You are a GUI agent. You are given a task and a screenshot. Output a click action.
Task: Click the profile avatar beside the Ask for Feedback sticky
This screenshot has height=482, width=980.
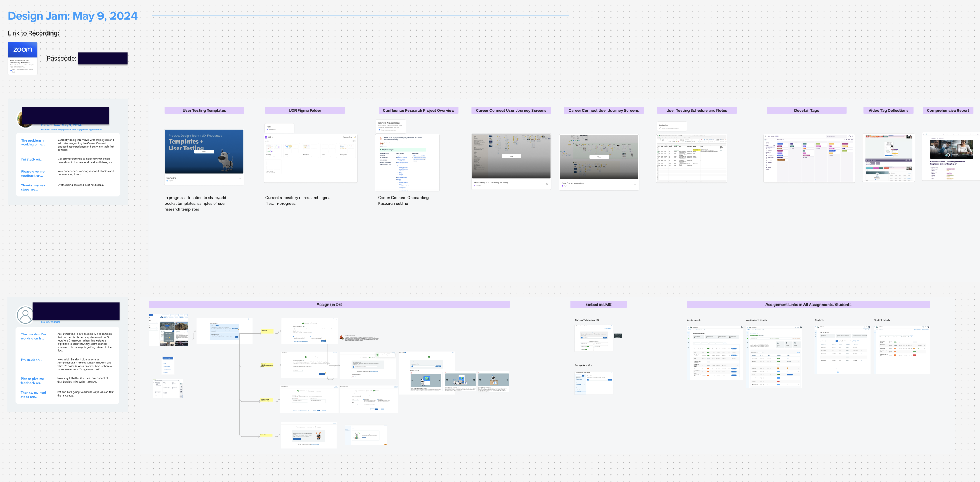coord(25,315)
